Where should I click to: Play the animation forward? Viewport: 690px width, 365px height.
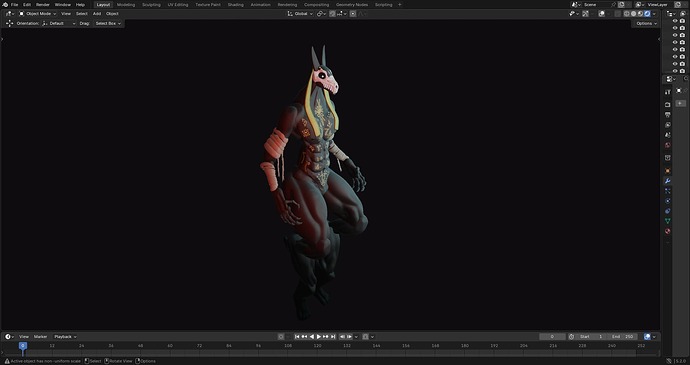(x=319, y=336)
